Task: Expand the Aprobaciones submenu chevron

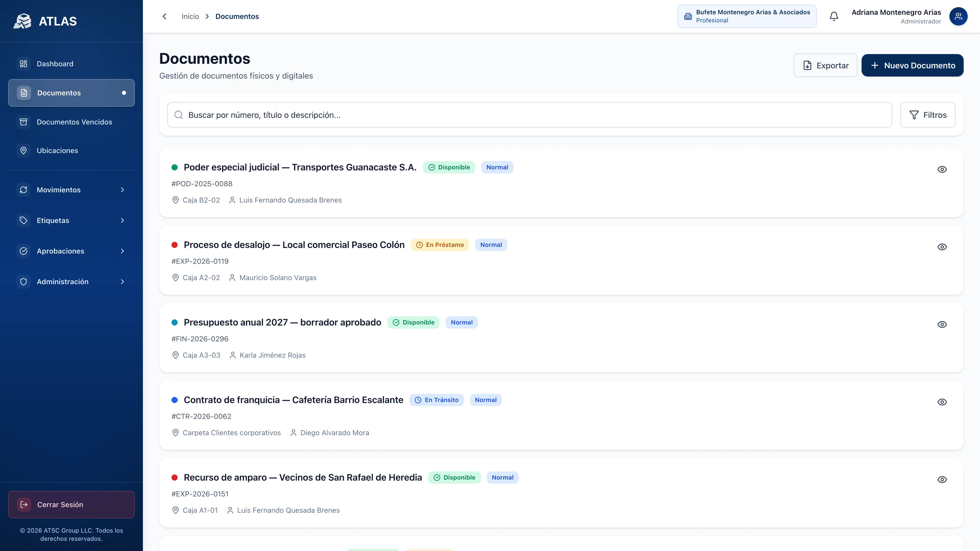Action: [x=122, y=251]
